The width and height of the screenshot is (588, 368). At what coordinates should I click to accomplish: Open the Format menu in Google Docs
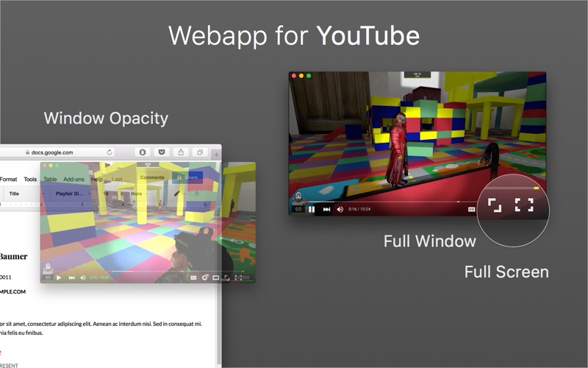click(8, 179)
